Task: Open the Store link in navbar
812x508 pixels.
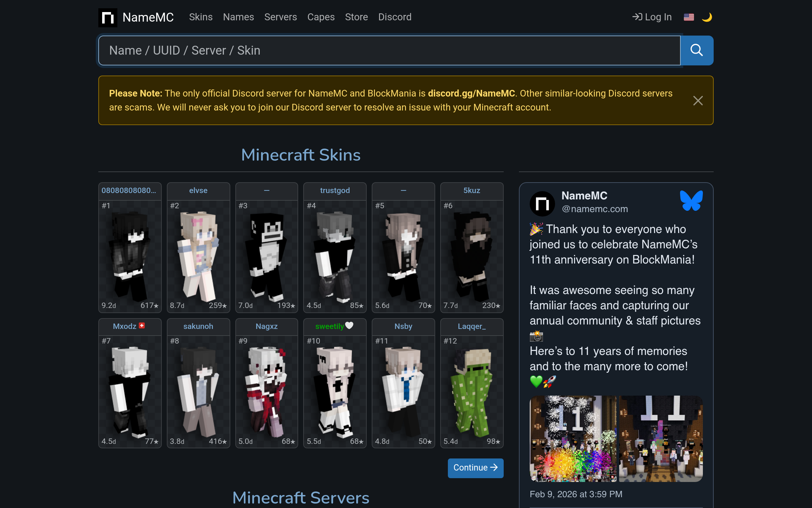Action: tap(356, 17)
